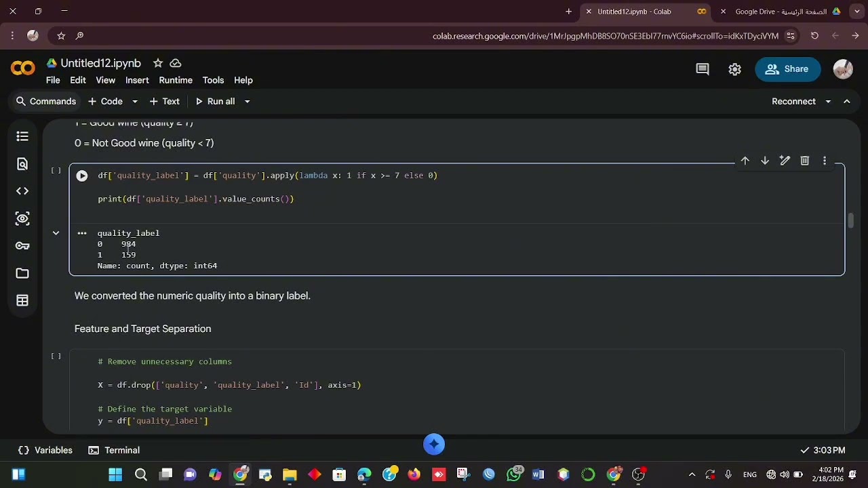Click the cloud save status icon
868x488 pixels.
[176, 63]
